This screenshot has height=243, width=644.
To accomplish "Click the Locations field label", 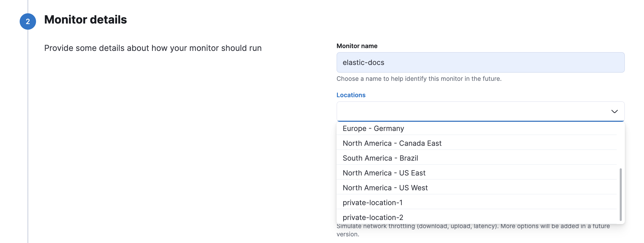I will click(351, 95).
